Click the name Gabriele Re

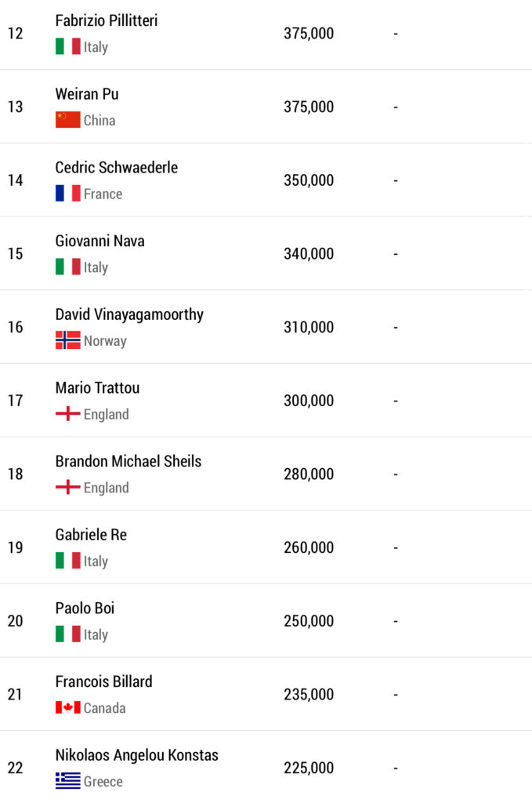tap(91, 535)
